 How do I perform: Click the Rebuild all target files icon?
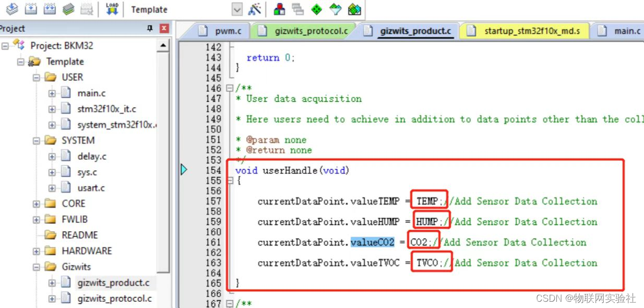pos(50,9)
